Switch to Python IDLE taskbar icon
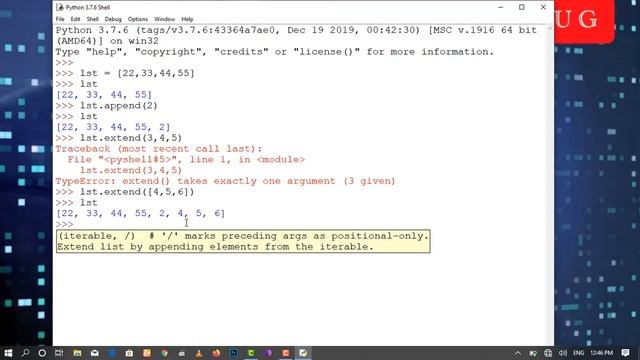The image size is (640, 360). point(303,353)
